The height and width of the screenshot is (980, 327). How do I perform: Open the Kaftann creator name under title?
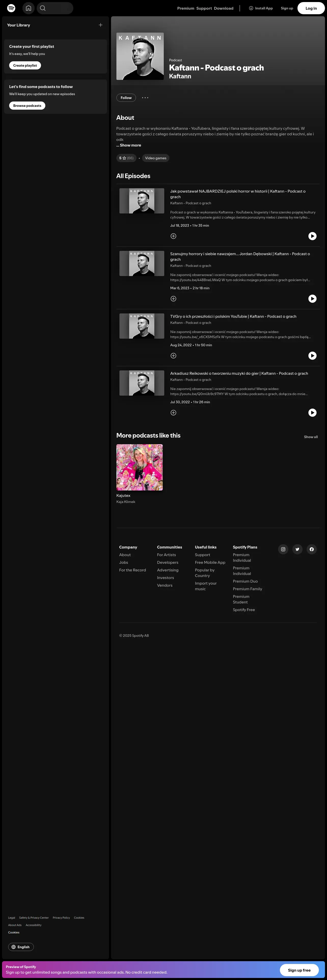[180, 77]
